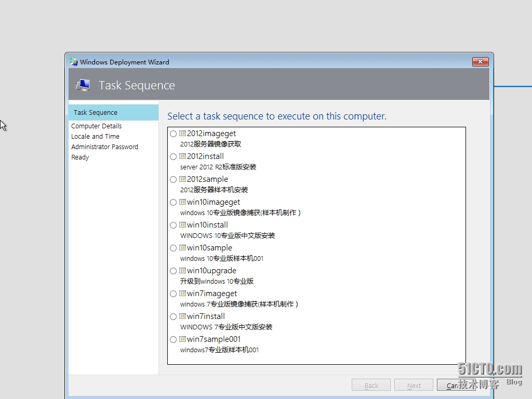Click the task sequence icon beside 2012imageget
The width and height of the screenshot is (532, 399).
pos(182,134)
